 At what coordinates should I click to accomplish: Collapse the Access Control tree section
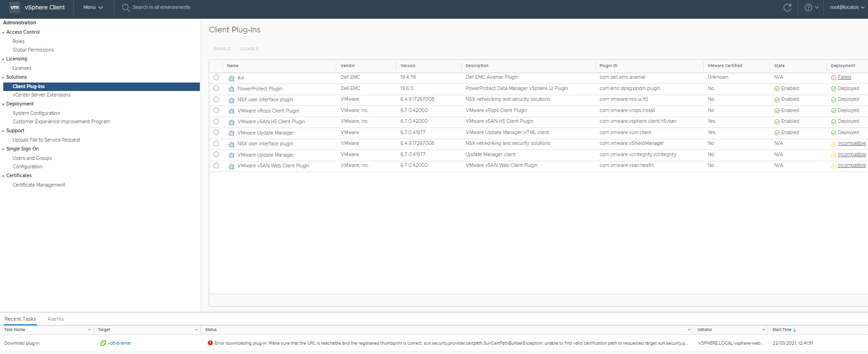coord(3,32)
